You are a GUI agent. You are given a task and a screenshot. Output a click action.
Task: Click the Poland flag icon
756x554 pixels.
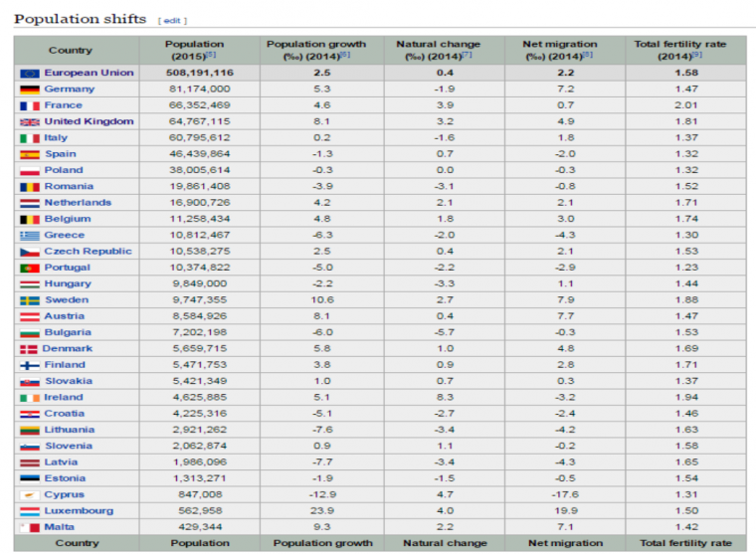coord(30,171)
